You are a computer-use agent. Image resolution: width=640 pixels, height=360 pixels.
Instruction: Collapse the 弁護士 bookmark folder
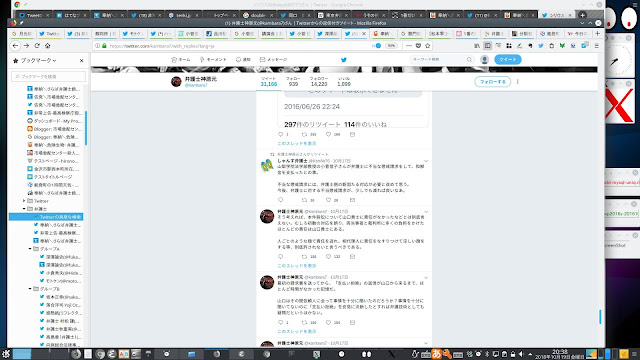(x=24, y=209)
